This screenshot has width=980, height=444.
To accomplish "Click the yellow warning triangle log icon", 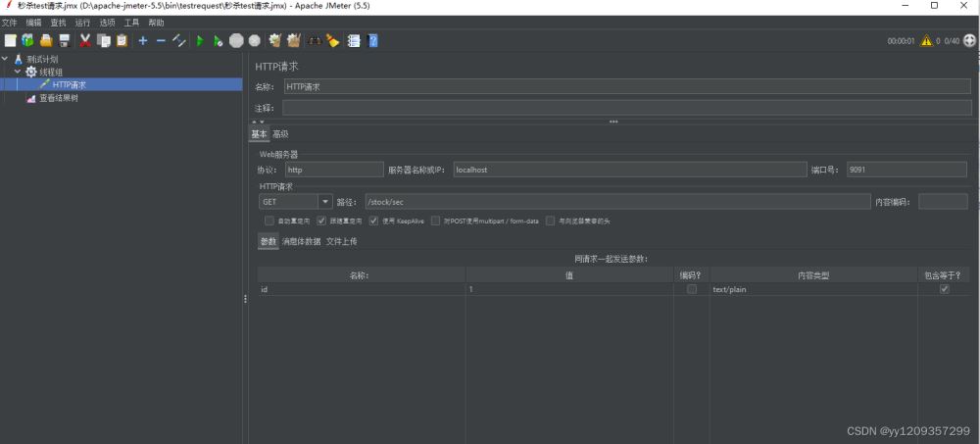I will coord(925,41).
